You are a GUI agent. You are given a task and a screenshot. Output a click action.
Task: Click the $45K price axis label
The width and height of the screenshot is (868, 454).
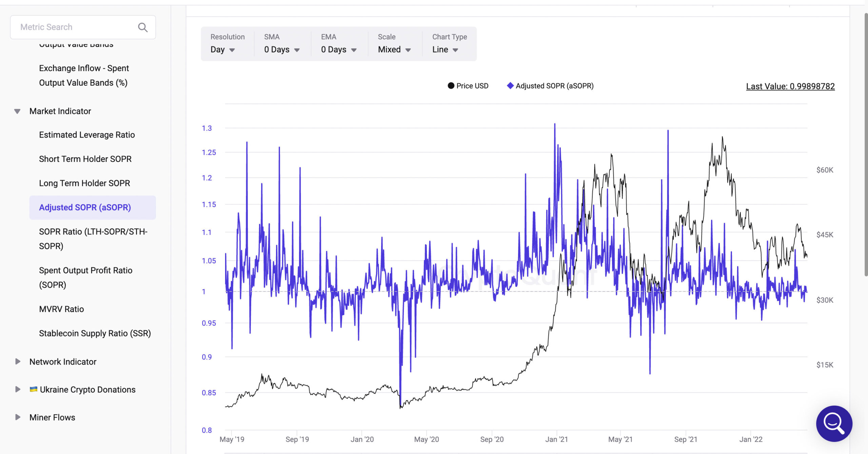825,234
